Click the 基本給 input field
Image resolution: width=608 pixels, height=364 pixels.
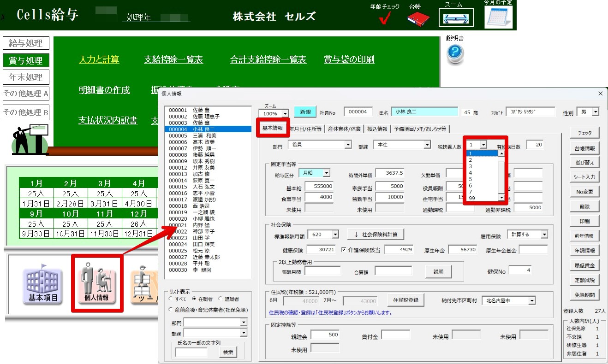(x=319, y=186)
